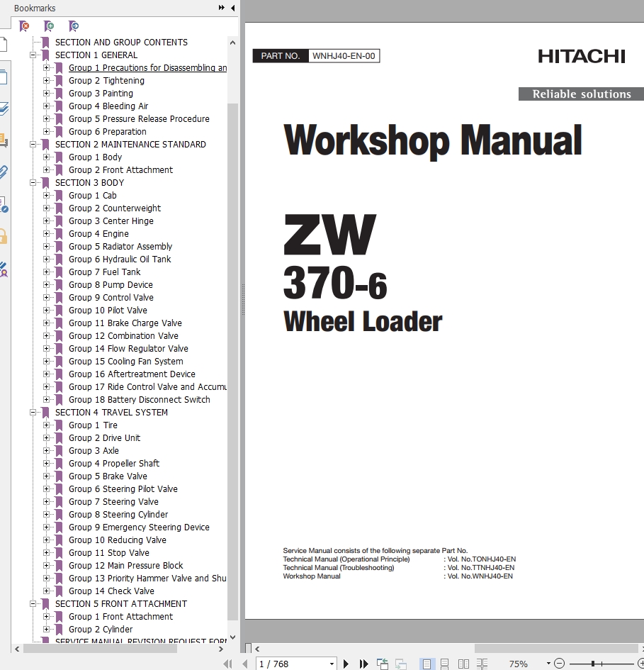
Task: Zoom in with the plus button
Action: click(640, 664)
